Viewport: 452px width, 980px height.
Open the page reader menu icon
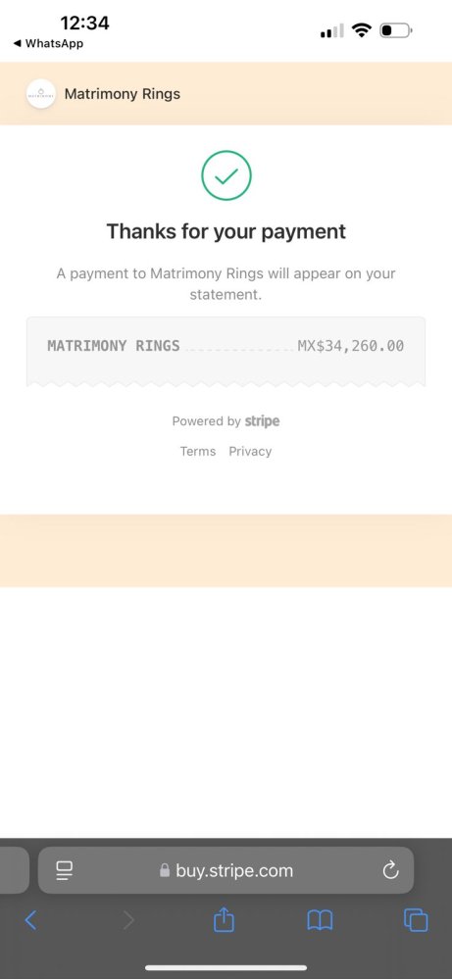[x=65, y=870]
